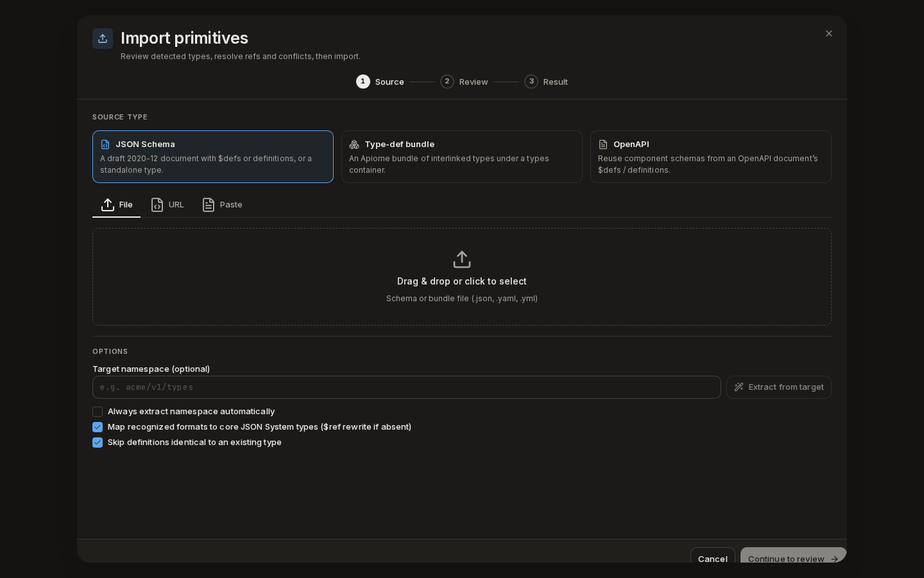Viewport: 924px width, 578px height.
Task: Click the magic wand icon on Extract button
Action: point(739,387)
